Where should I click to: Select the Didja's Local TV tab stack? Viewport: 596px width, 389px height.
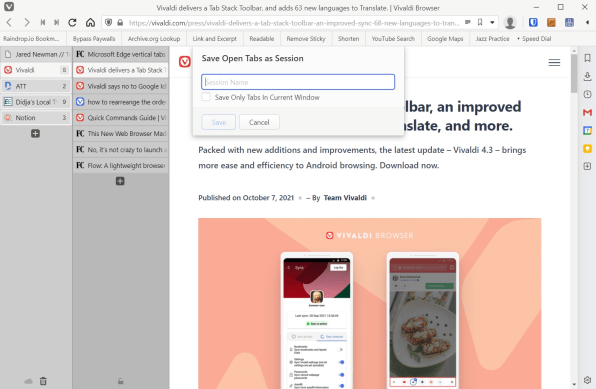36,102
